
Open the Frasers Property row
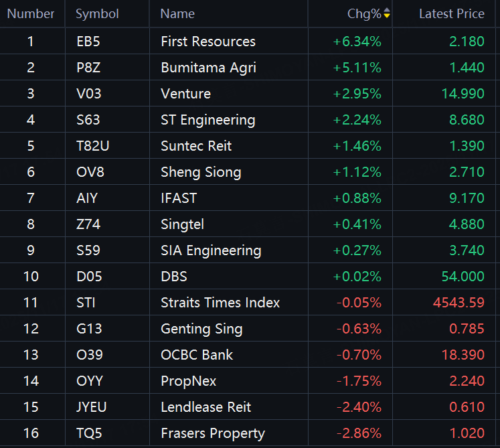(213, 433)
